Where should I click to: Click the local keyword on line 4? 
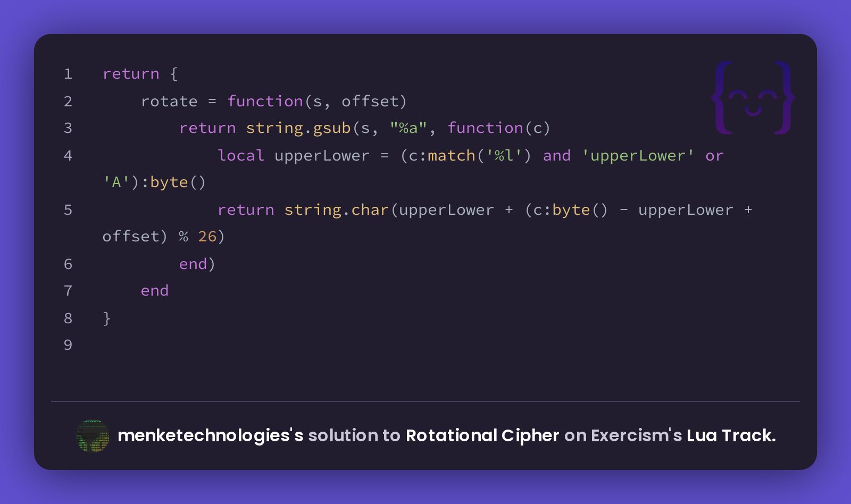[241, 155]
